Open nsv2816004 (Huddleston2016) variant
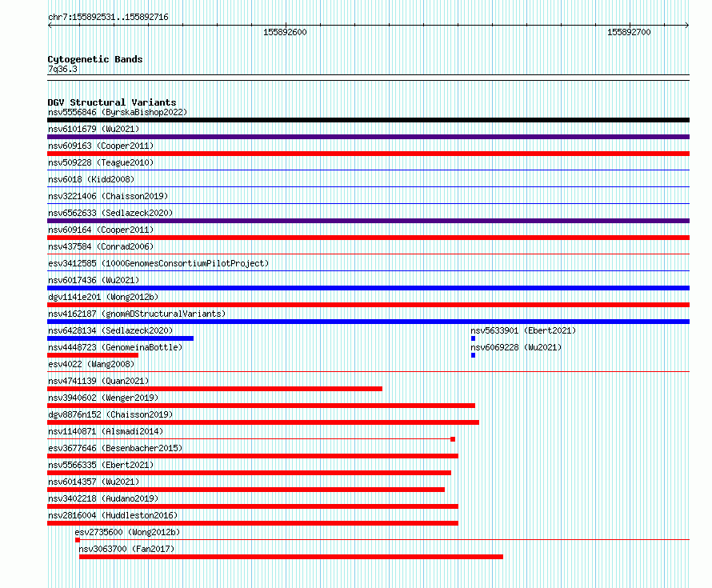 (113, 515)
